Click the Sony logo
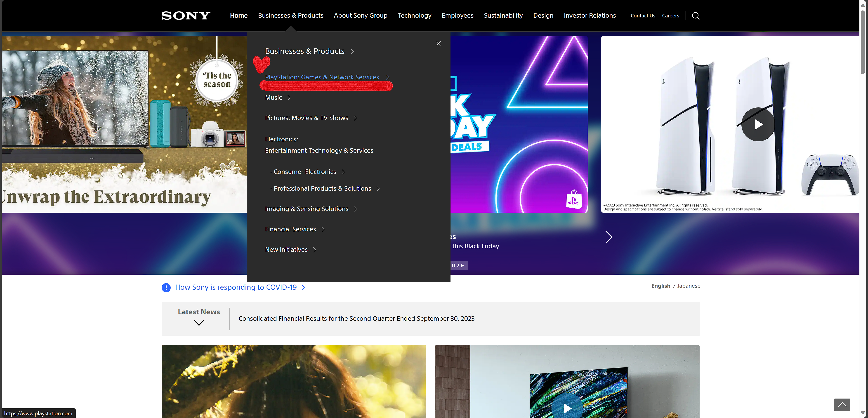This screenshot has height=418, width=868. (x=186, y=16)
